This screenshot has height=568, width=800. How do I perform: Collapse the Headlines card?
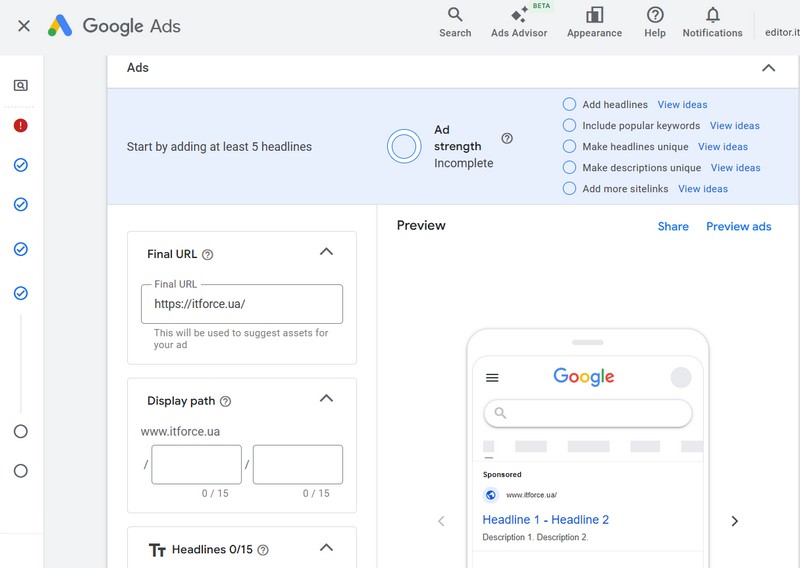click(326, 548)
